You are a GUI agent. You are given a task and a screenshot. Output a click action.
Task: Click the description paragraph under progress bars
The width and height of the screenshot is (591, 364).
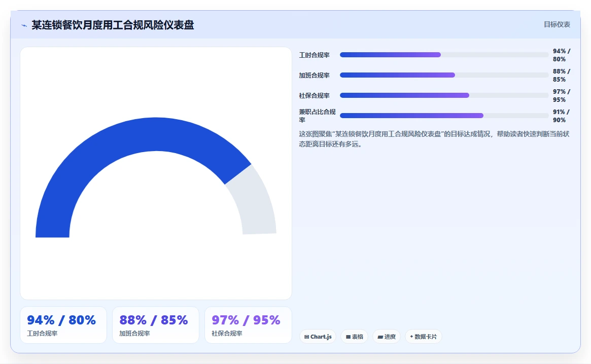coord(434,139)
